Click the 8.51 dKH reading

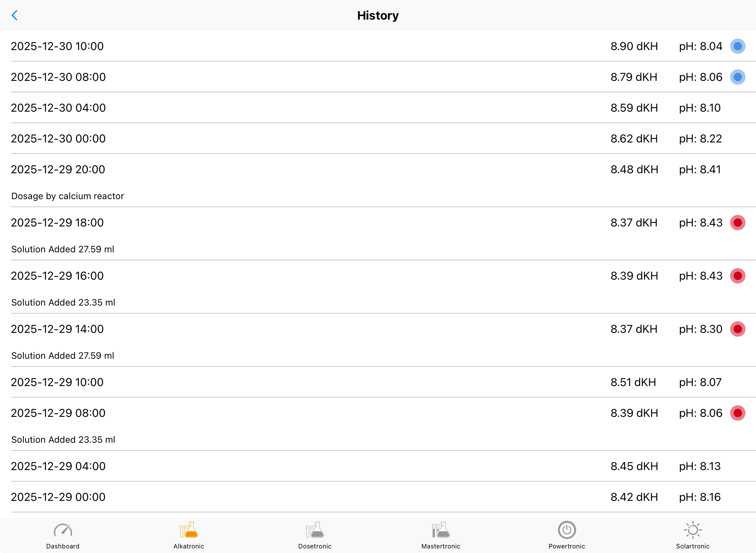(633, 382)
